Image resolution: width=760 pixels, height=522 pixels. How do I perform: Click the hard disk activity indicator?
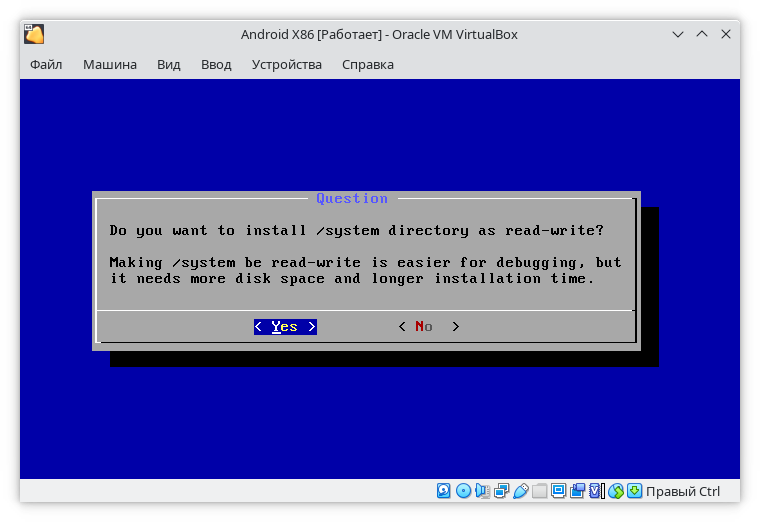tap(444, 491)
